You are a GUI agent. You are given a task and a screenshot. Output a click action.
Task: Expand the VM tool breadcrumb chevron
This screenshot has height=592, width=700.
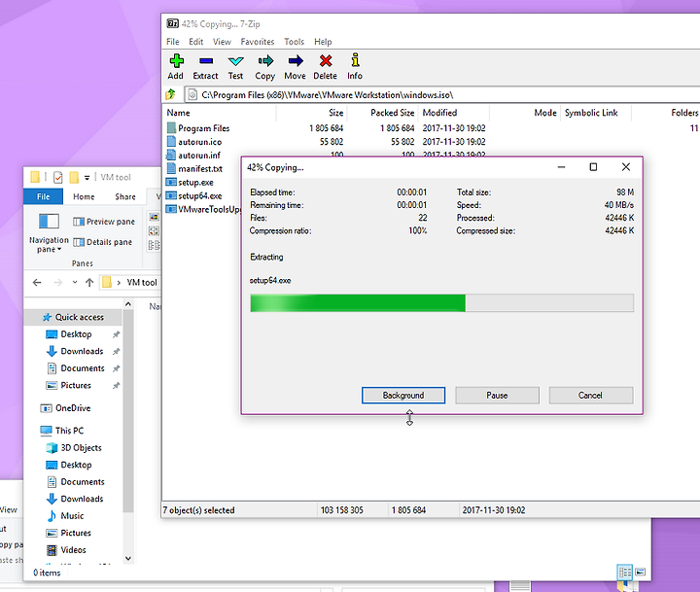[119, 283]
